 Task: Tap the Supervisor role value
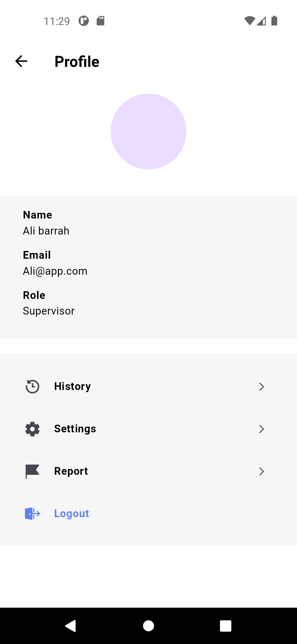[49, 311]
